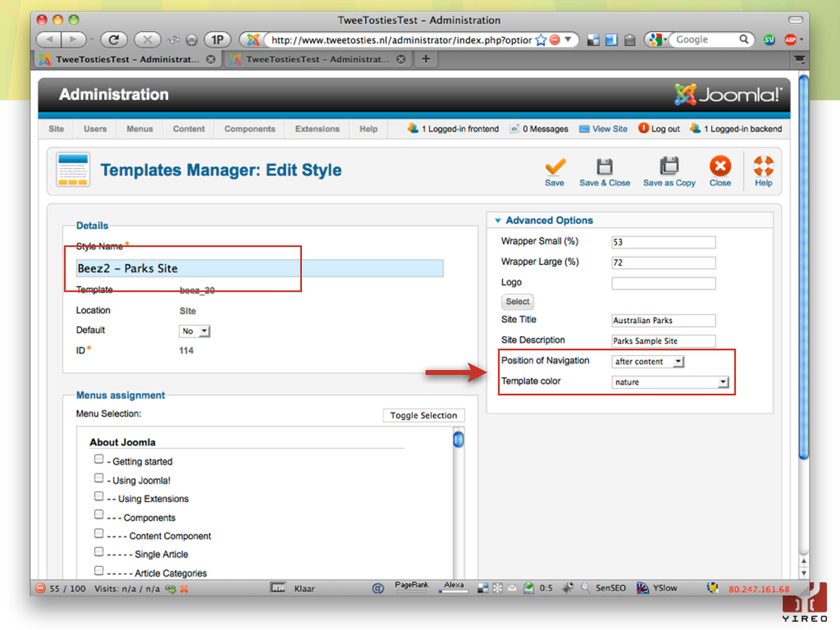Click the Log out icon
Viewport: 840px width, 630px height.
(x=643, y=128)
